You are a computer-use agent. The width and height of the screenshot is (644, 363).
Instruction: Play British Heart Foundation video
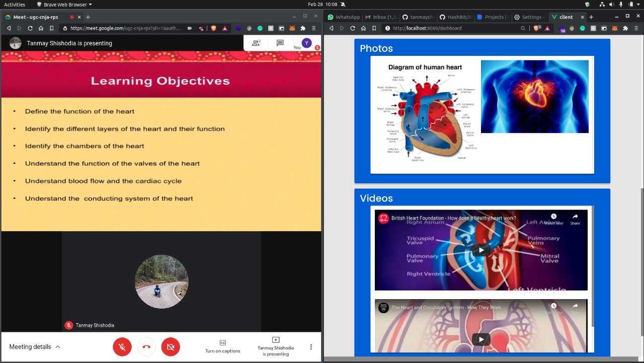(x=481, y=250)
